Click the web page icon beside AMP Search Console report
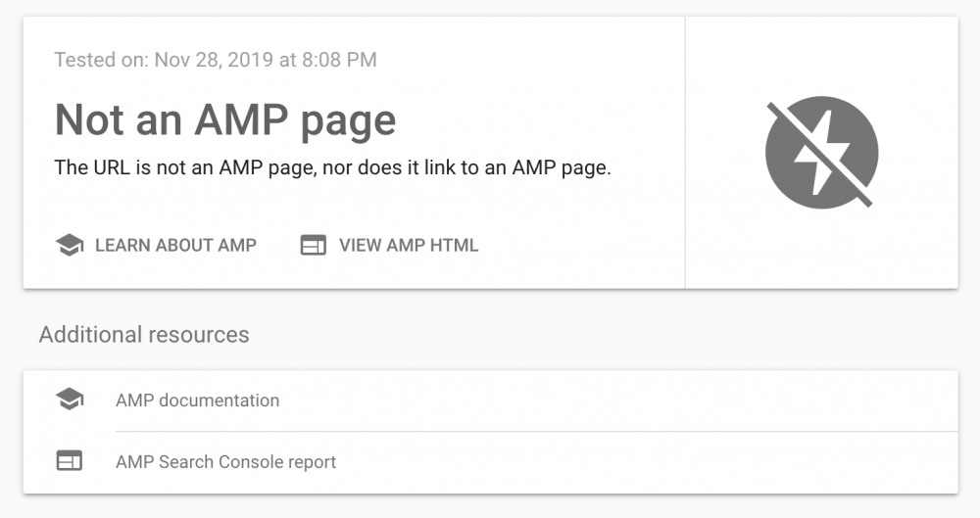Viewport: 980px width, 518px height. (x=70, y=461)
